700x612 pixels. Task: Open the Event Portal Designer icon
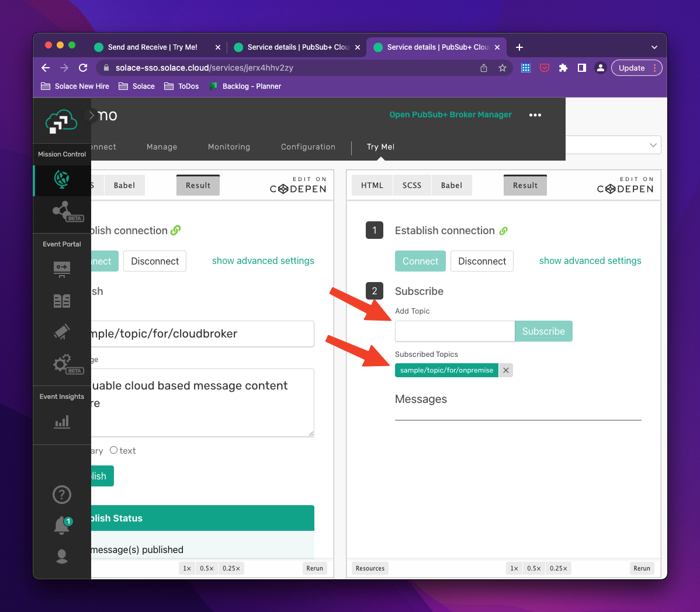[61, 269]
